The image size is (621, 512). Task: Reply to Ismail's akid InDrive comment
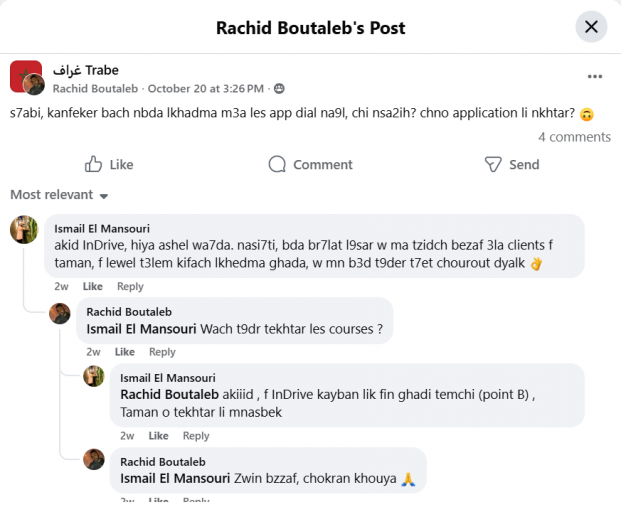pos(130,287)
